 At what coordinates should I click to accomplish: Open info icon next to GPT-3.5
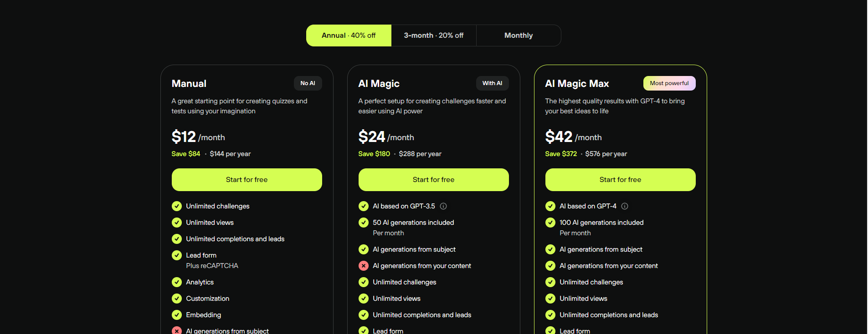click(x=443, y=206)
